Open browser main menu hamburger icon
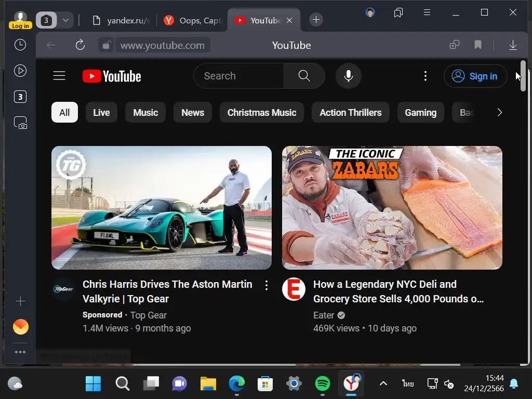 point(427,12)
